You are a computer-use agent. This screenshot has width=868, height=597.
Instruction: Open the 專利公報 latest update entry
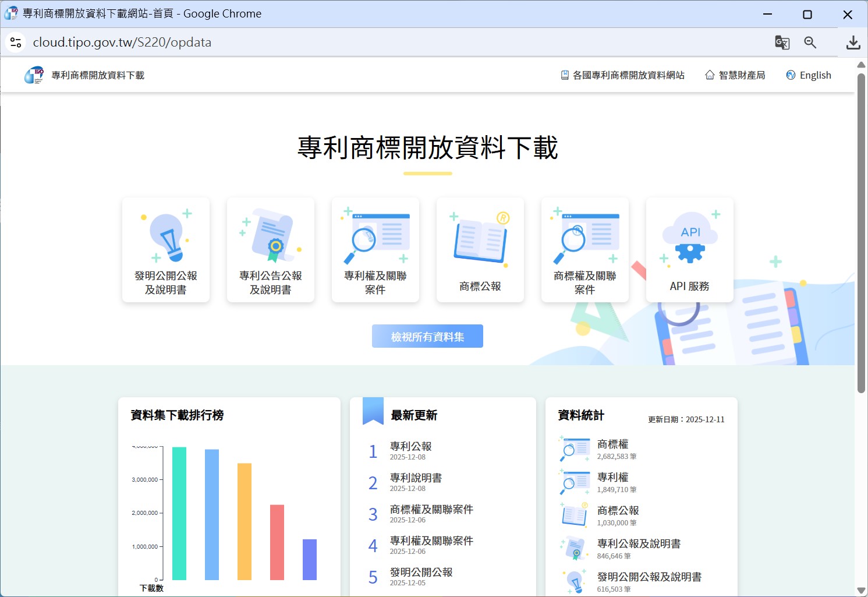(410, 446)
